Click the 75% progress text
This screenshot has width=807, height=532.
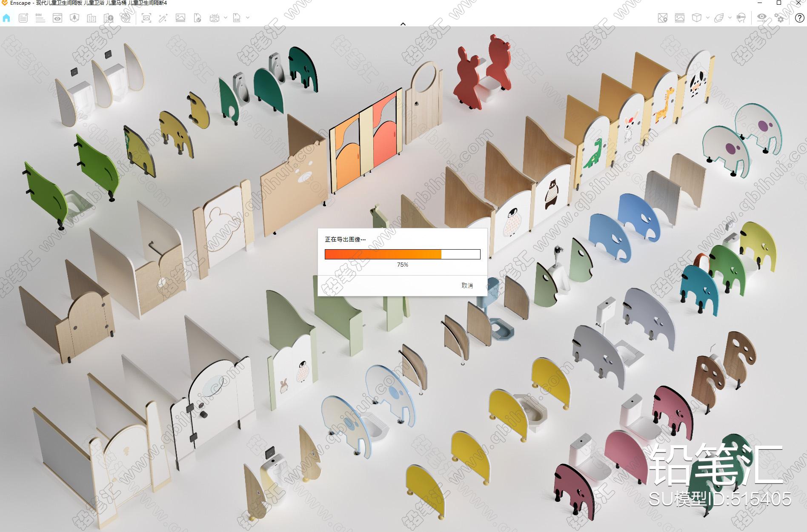click(403, 265)
